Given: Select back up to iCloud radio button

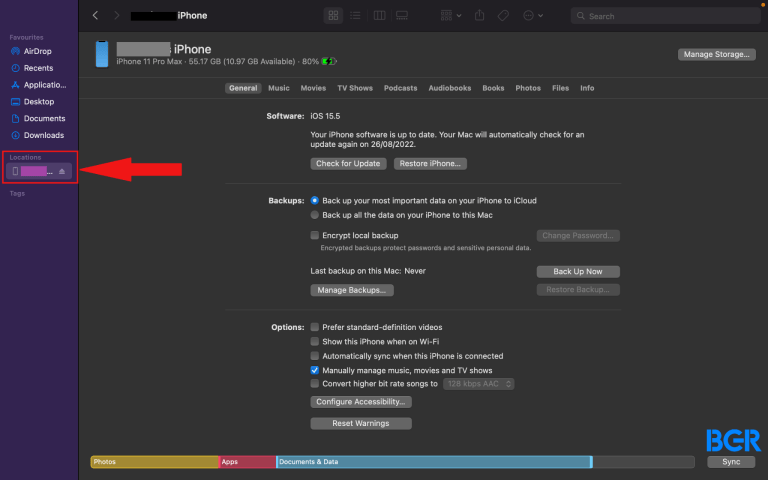Looking at the screenshot, I should [x=314, y=200].
